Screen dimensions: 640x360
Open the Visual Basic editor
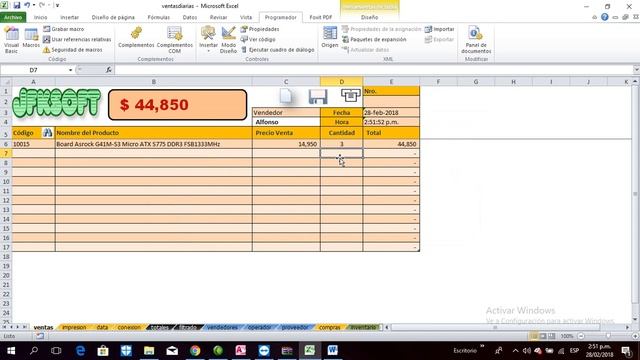point(11,40)
